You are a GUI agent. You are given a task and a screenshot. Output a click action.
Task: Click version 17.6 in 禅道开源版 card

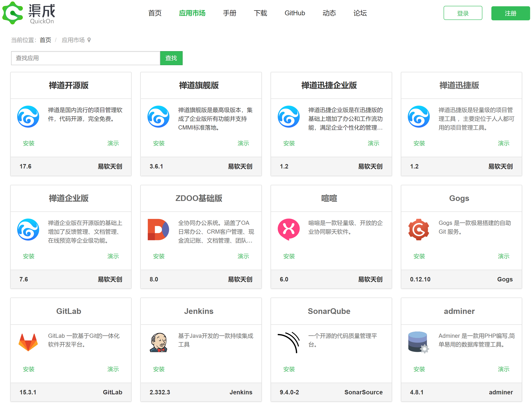coord(25,166)
